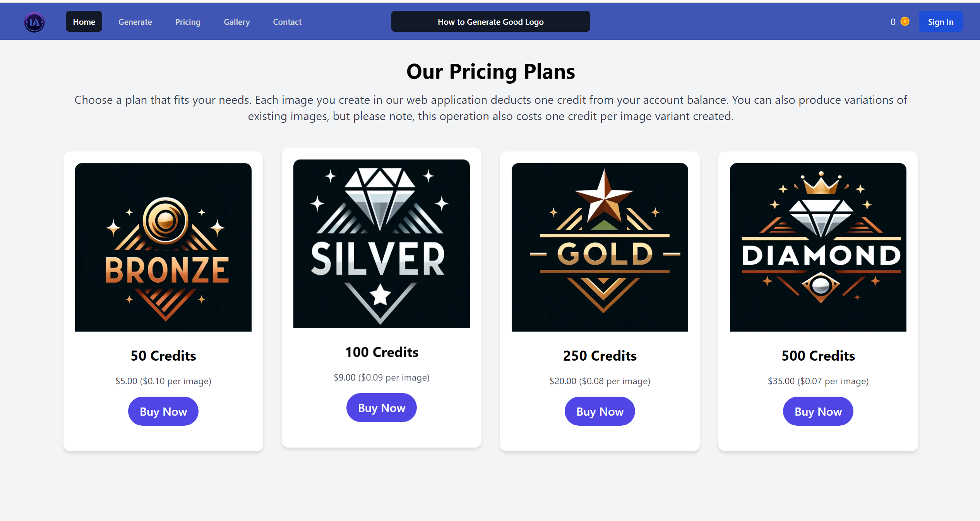Click the Silver plan badge image

(382, 244)
